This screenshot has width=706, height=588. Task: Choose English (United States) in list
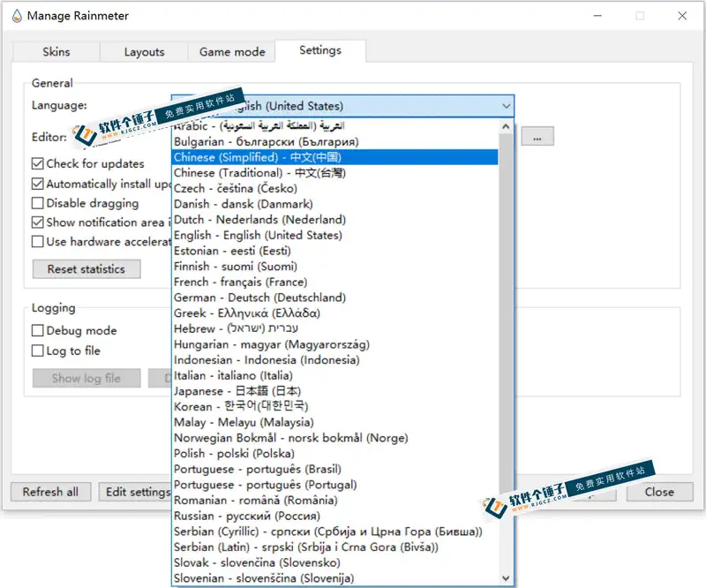pyautogui.click(x=335, y=235)
